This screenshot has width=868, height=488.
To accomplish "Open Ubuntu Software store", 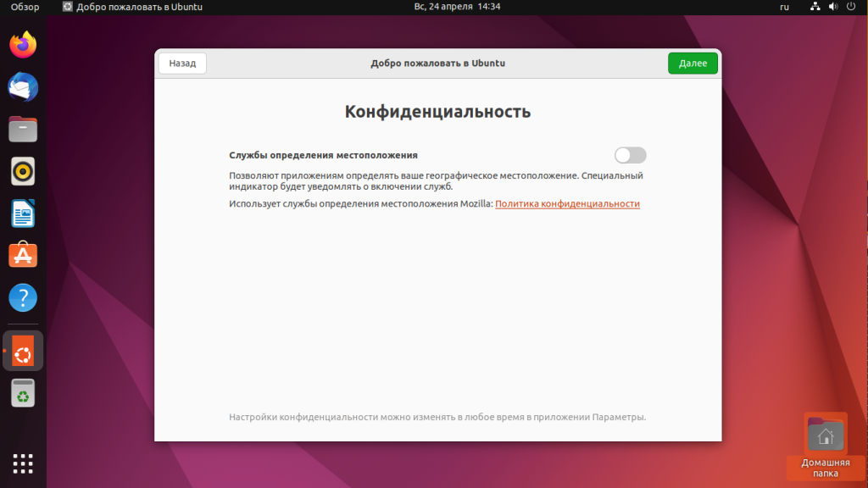I will click(x=23, y=255).
